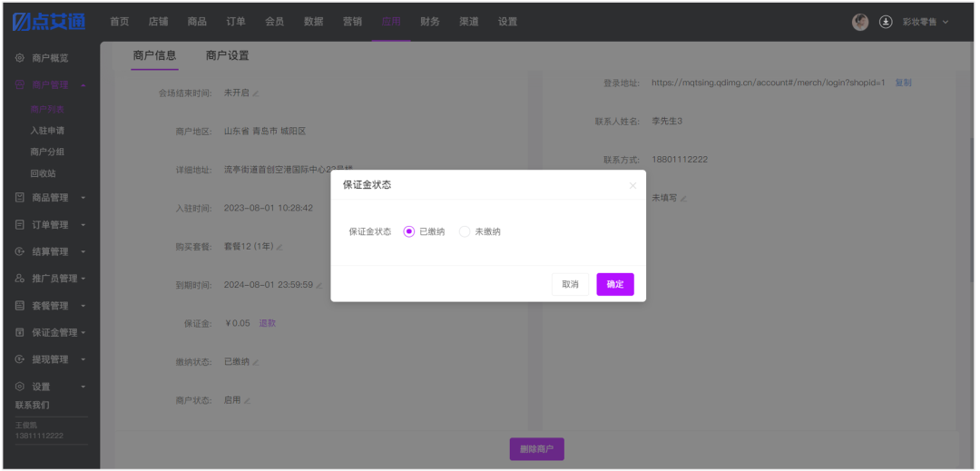
Task: Edit 购买套餐 with pencil icon
Action: [279, 248]
